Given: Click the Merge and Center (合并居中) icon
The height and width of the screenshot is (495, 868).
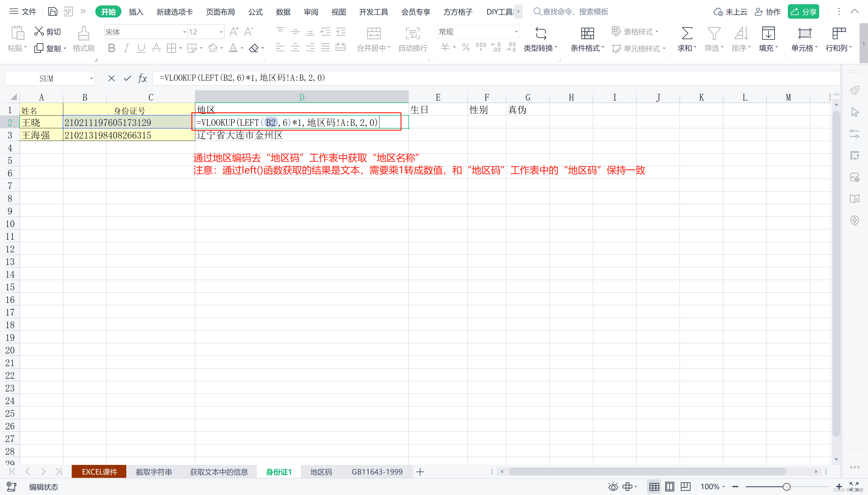Looking at the screenshot, I should [x=374, y=34].
